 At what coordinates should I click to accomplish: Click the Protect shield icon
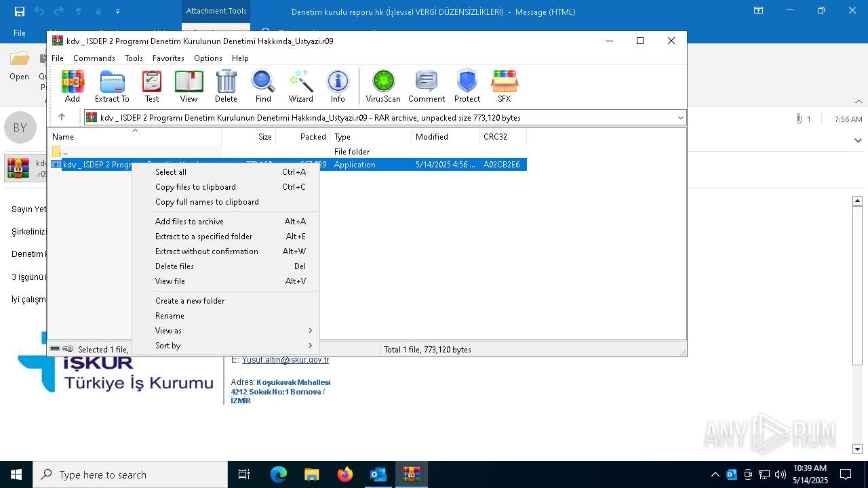point(467,86)
